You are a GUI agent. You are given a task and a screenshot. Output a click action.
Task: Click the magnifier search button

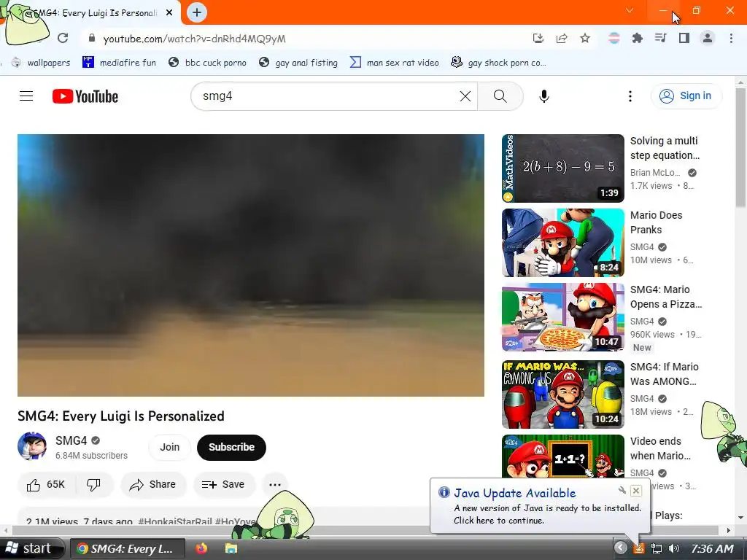(500, 96)
